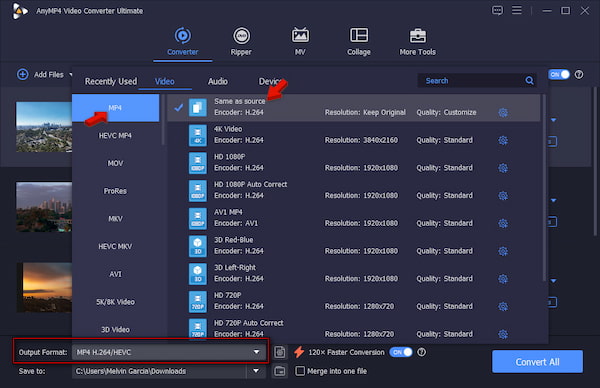Open the feedback chat icon in title bar
This screenshot has width=600, height=388.
pyautogui.click(x=497, y=10)
